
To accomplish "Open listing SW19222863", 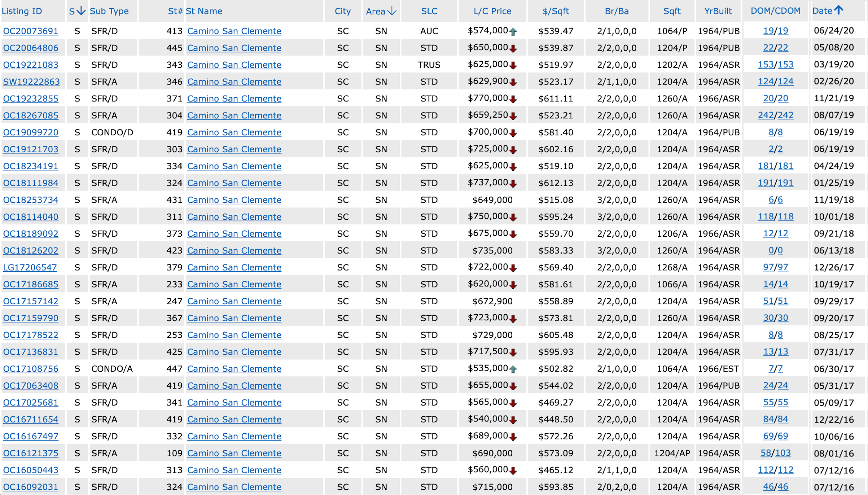I will tap(31, 82).
